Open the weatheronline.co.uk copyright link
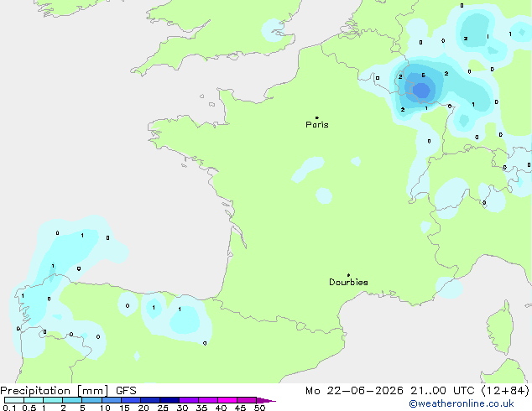Viewport: 532px width, 411px height. click(x=461, y=403)
